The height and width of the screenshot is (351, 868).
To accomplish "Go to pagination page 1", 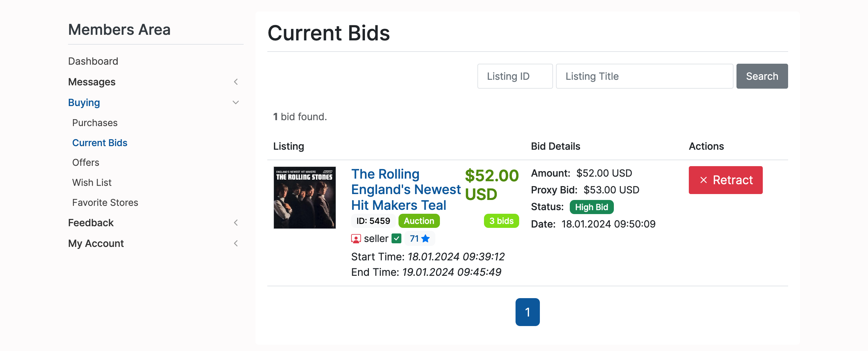I will click(x=527, y=312).
